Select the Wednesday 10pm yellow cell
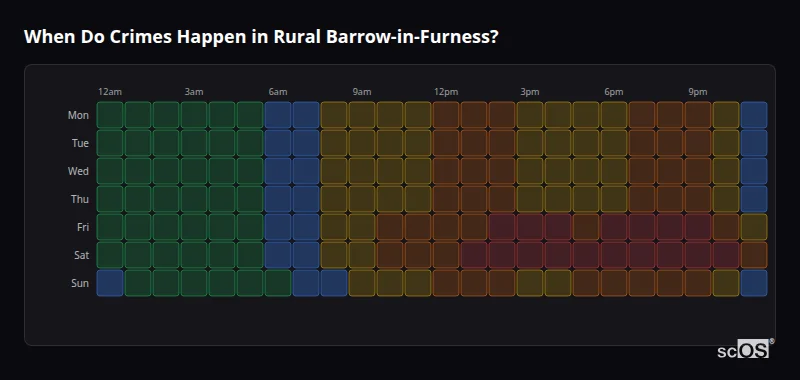 (x=726, y=171)
